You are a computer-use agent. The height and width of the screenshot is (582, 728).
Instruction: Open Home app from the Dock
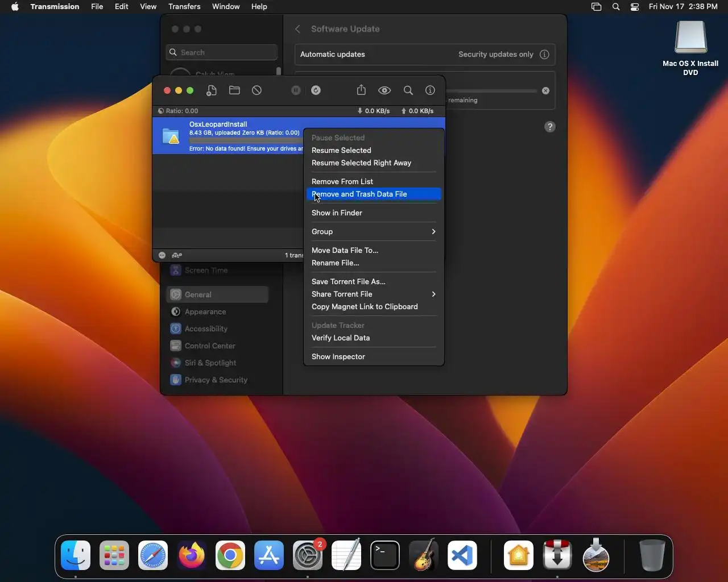coord(519,555)
